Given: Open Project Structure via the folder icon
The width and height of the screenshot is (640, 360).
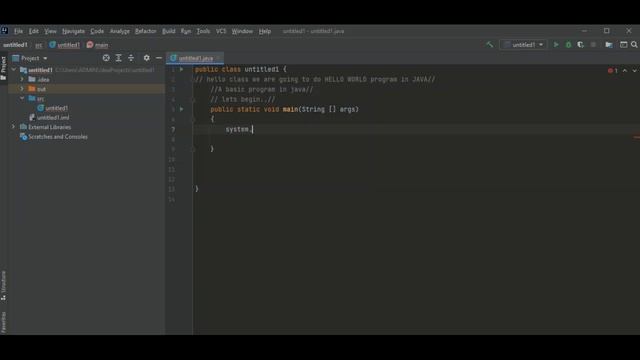Looking at the screenshot, I should 609,44.
